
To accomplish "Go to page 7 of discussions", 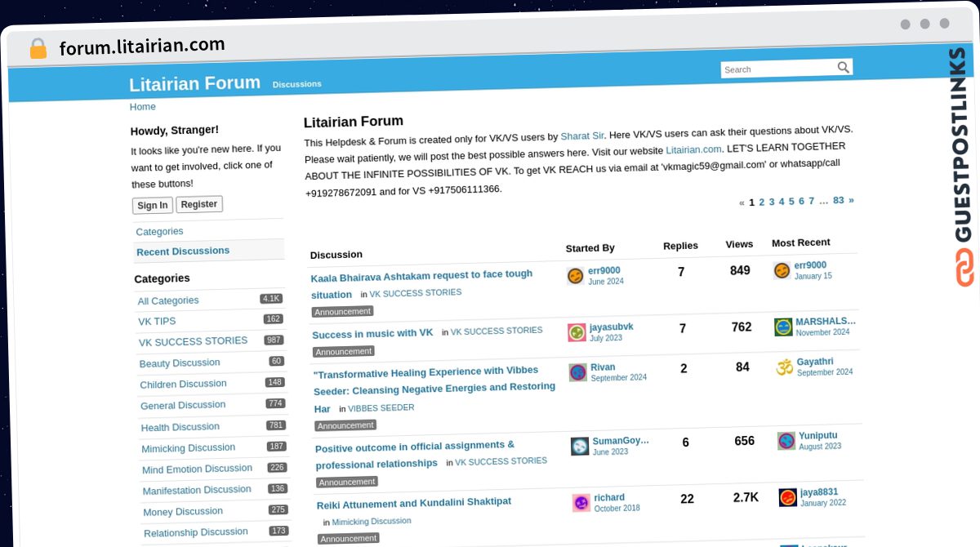I will 811,201.
